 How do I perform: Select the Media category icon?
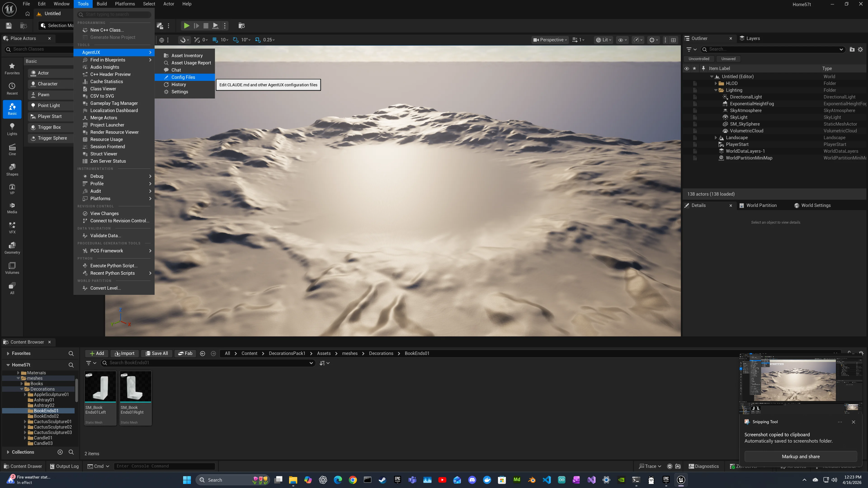[x=12, y=208]
